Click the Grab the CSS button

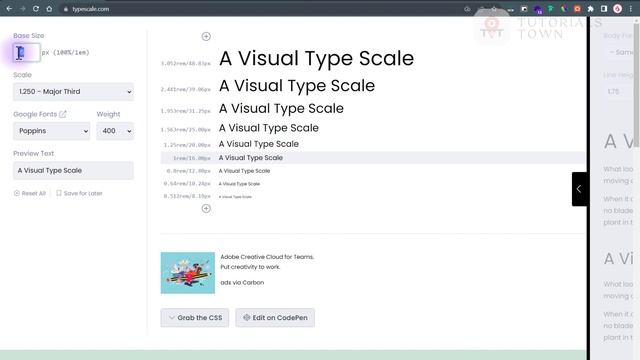click(x=195, y=318)
